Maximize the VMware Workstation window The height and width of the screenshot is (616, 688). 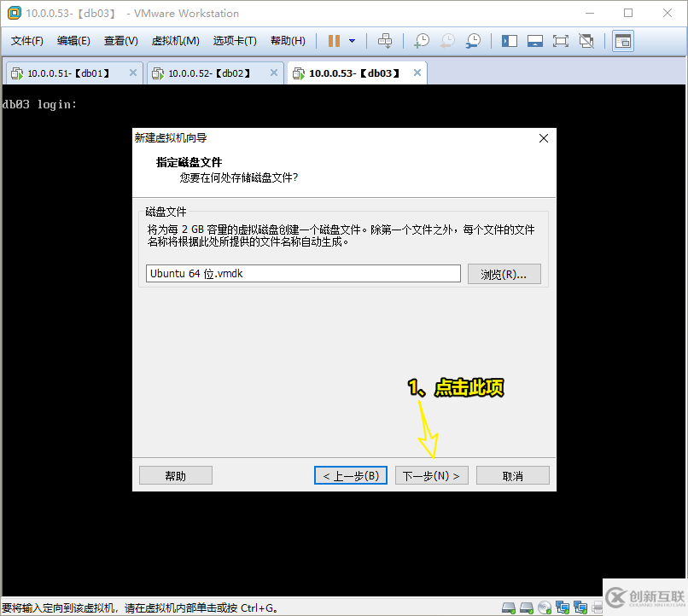tap(628, 13)
